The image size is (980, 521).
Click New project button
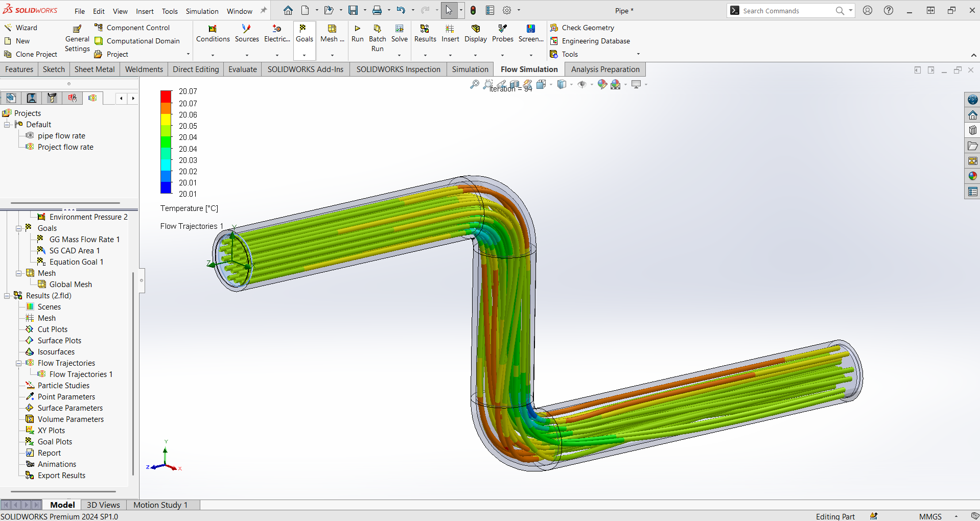pyautogui.click(x=17, y=41)
